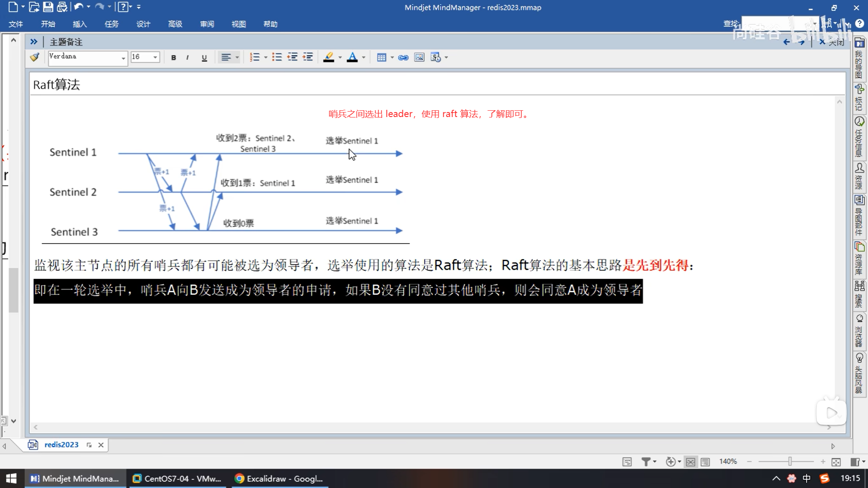Image resolution: width=868 pixels, height=488 pixels.
Task: Open the Verdana font name dropdown
Action: (x=123, y=58)
